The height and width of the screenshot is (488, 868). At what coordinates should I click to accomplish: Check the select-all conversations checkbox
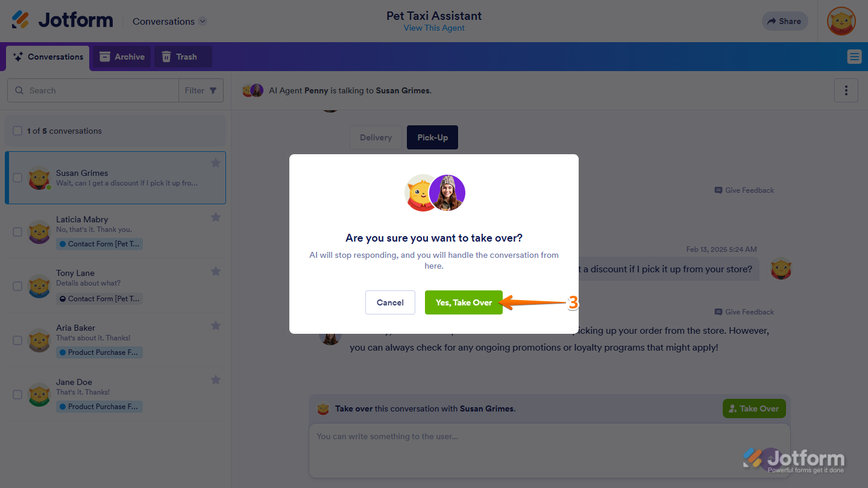click(17, 131)
